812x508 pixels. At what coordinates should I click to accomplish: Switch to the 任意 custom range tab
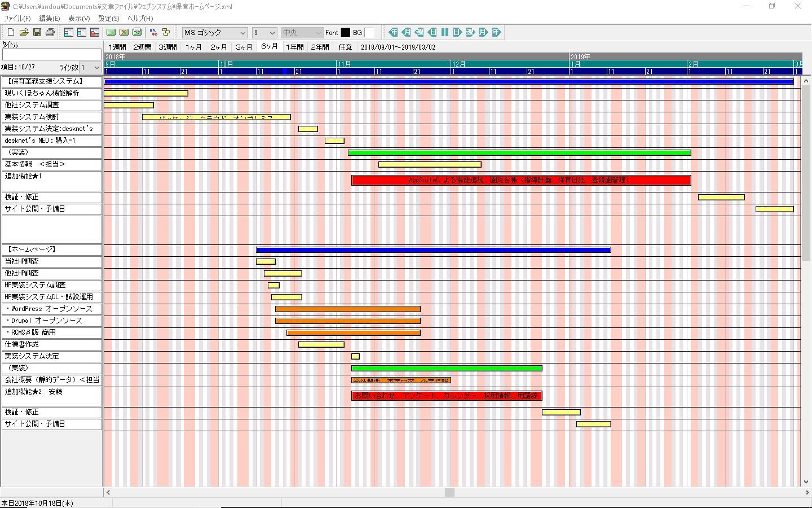(x=345, y=47)
